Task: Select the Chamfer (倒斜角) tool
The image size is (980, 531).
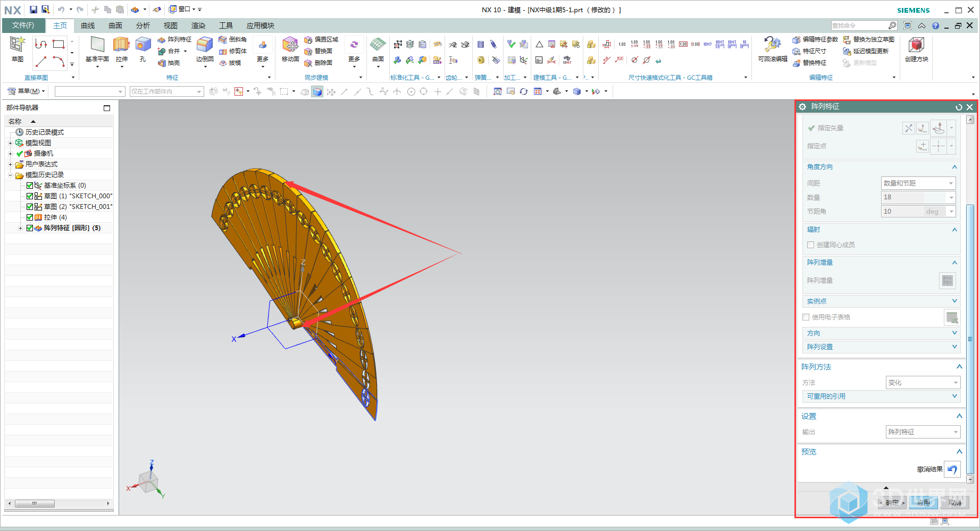Action: pos(233,39)
